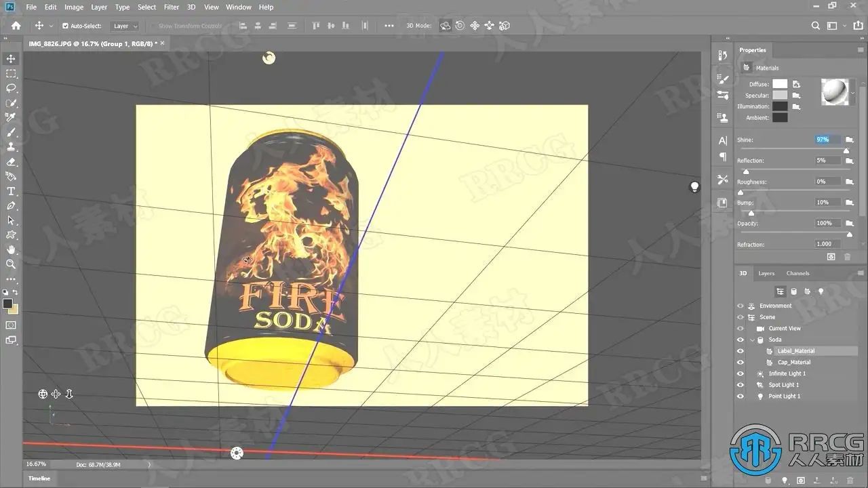The width and height of the screenshot is (868, 488).
Task: Open the 3D menu
Action: (191, 7)
